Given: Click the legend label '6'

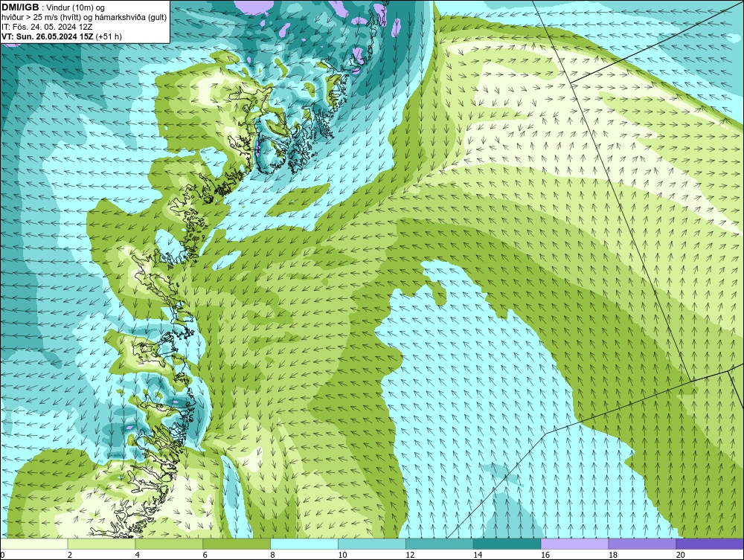Looking at the screenshot, I should [x=205, y=555].
